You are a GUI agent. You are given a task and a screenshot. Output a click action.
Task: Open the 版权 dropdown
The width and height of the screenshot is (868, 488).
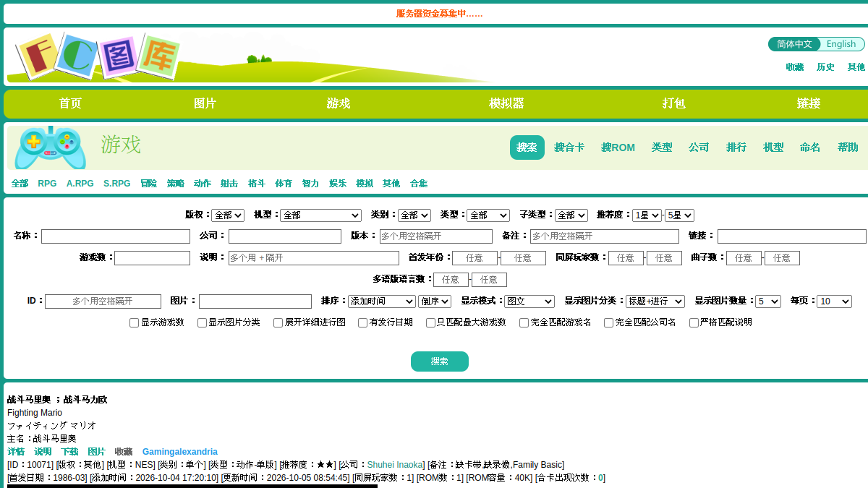[x=228, y=215]
